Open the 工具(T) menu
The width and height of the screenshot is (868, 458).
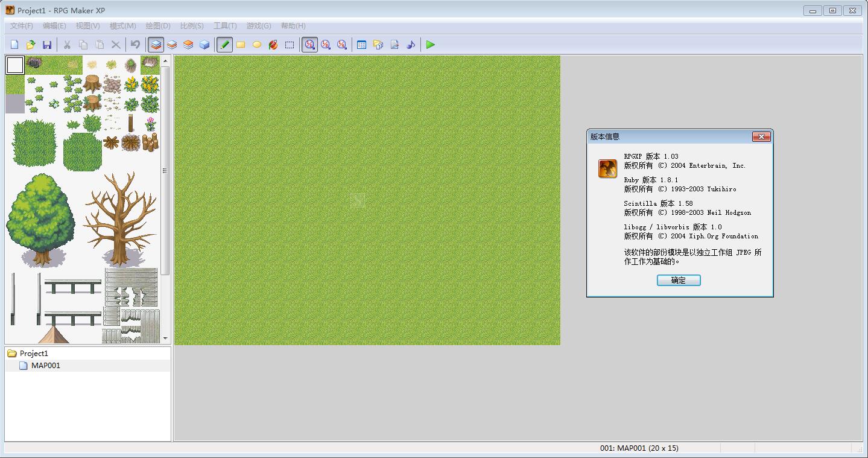[x=225, y=26]
